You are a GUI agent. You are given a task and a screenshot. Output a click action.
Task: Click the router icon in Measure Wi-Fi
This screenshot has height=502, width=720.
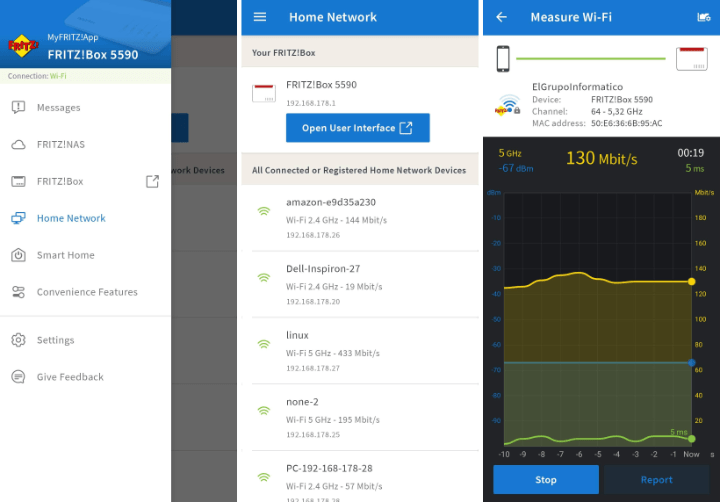point(692,59)
